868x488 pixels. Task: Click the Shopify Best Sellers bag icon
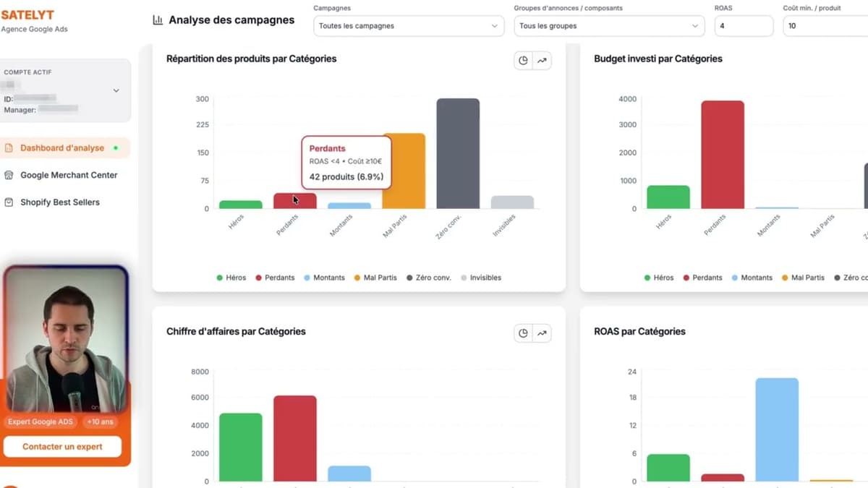[x=9, y=202]
